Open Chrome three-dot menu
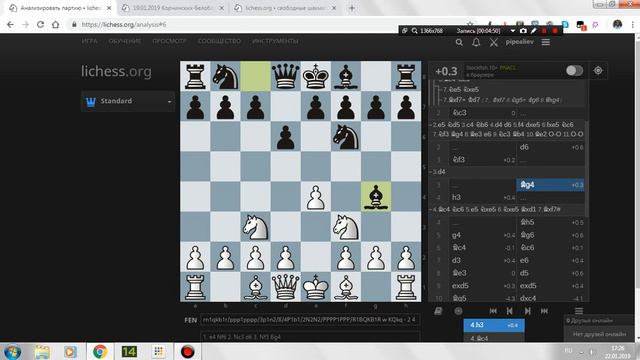 pyautogui.click(x=633, y=24)
